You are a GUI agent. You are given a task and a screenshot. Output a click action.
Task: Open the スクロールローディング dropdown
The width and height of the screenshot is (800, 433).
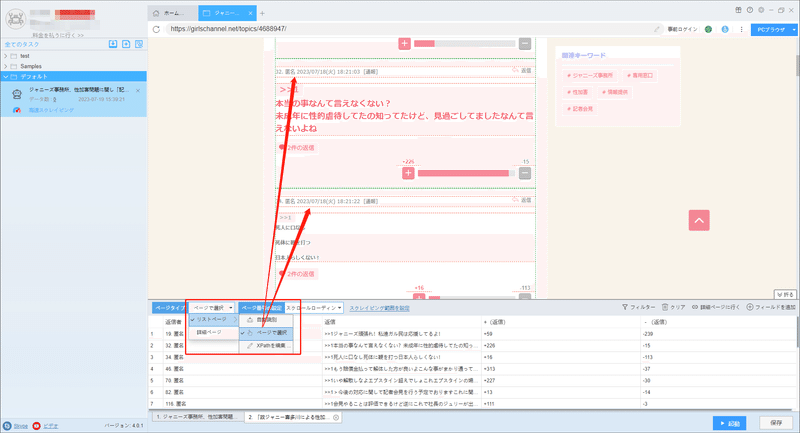pos(314,308)
